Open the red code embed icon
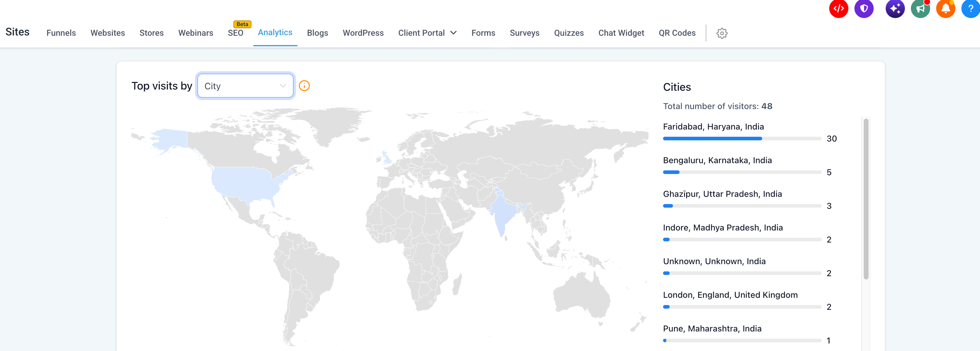This screenshot has width=980, height=351. coord(838,8)
